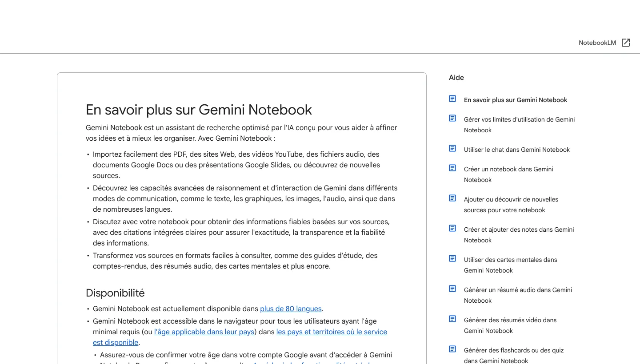Select "En savoir plus sur Gemini Notebook" in sidebar
The height and width of the screenshot is (364, 640).
click(x=516, y=100)
